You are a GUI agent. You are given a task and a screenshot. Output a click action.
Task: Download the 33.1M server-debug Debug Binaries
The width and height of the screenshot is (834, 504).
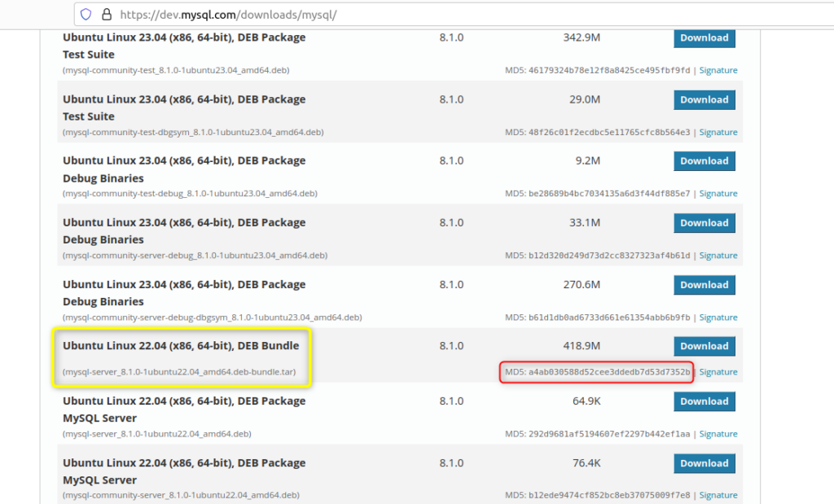coord(704,222)
